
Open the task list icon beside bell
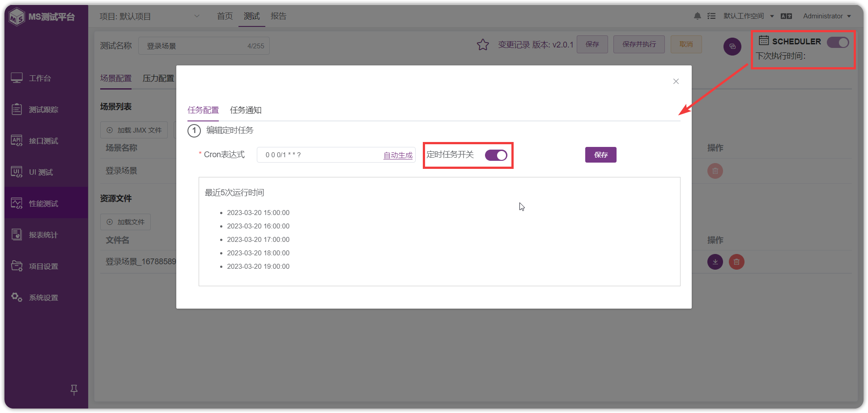(x=711, y=16)
